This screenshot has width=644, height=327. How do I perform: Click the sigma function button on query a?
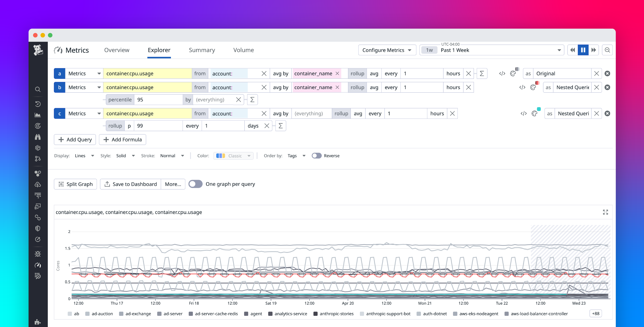click(x=482, y=73)
